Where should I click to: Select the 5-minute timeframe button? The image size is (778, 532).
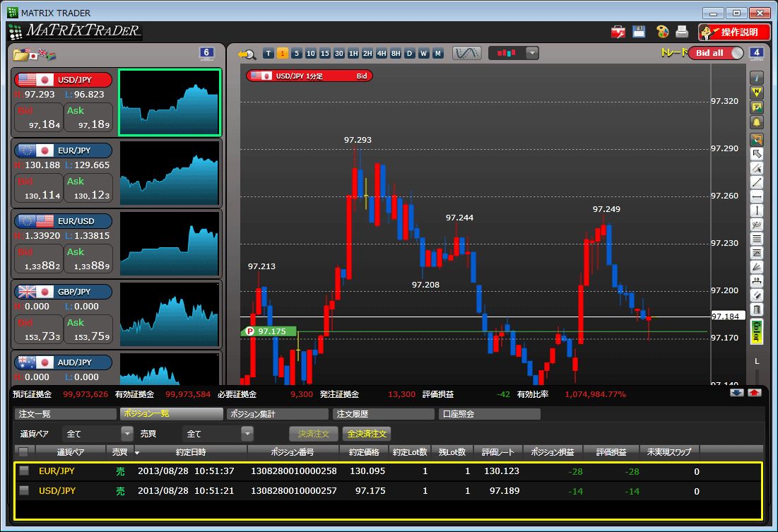click(297, 53)
